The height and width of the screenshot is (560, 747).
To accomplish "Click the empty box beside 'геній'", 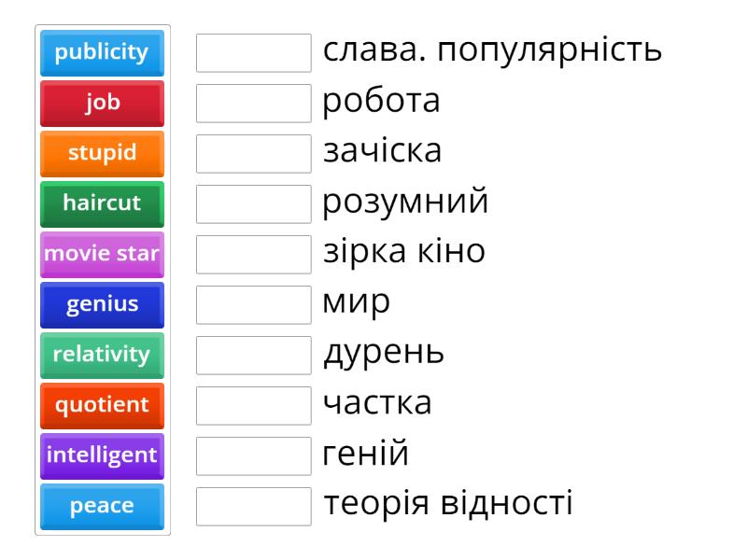I will tap(254, 456).
